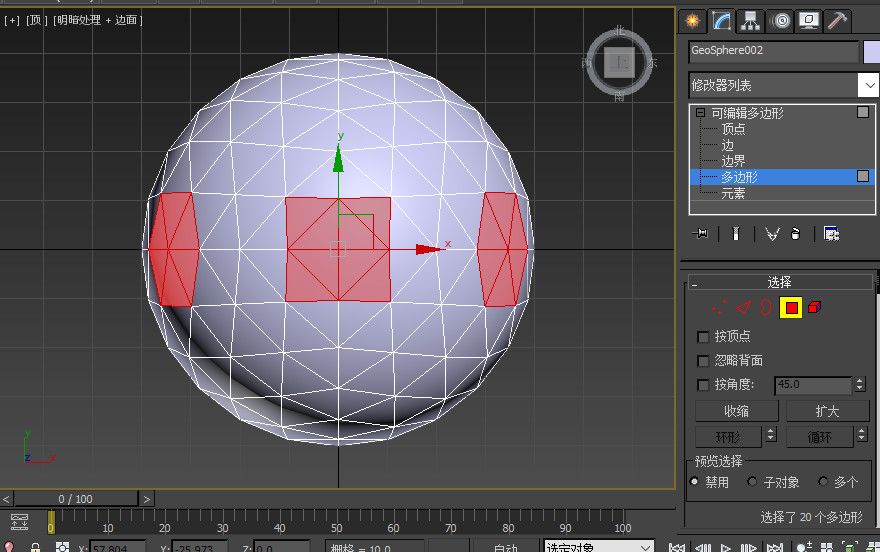This screenshot has width=880, height=552.
Task: Click the 扩大 button
Action: 826,411
